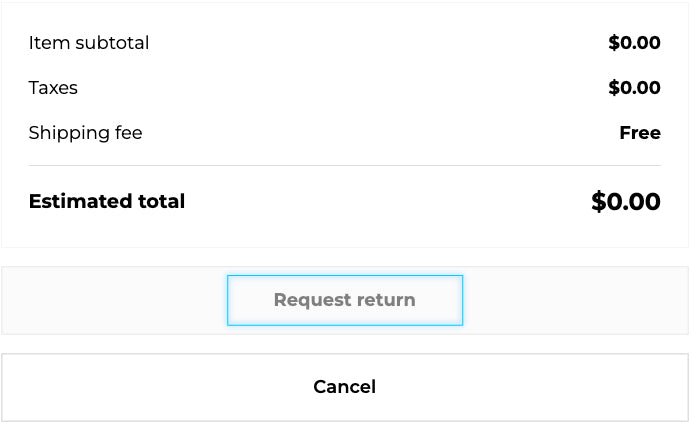
Task: Dismiss the return form with Cancel
Action: click(x=345, y=387)
